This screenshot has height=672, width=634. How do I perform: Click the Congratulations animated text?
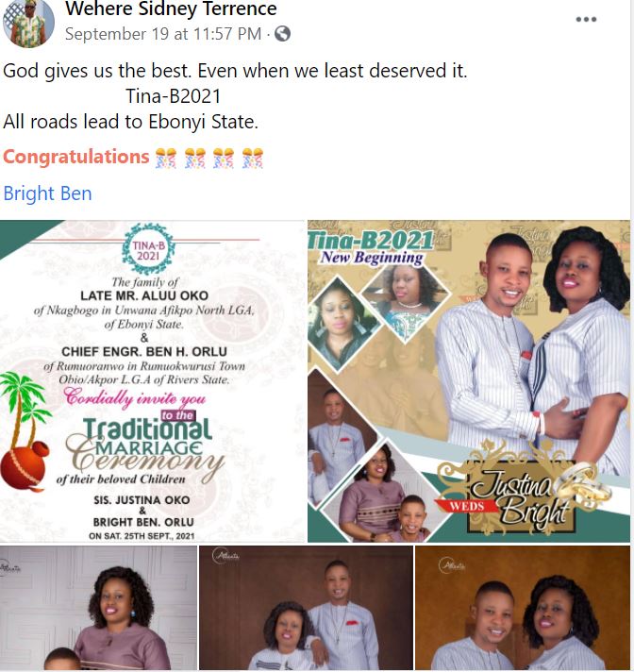click(x=76, y=157)
